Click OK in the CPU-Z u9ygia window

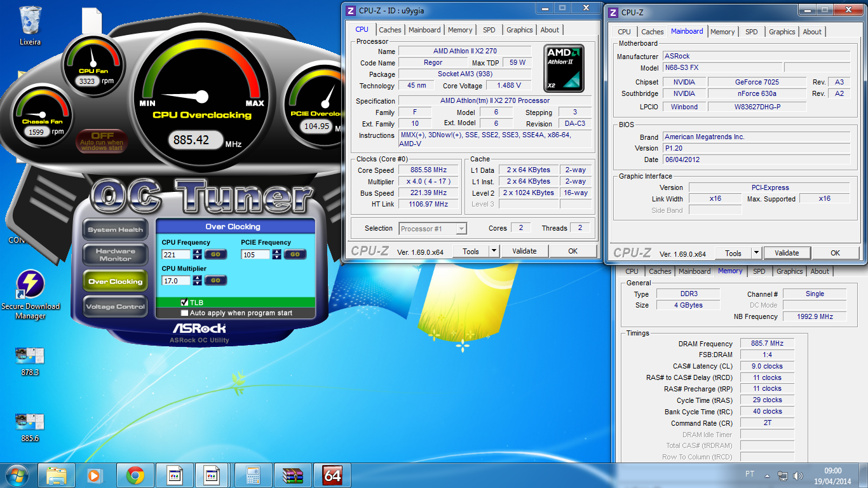click(573, 251)
